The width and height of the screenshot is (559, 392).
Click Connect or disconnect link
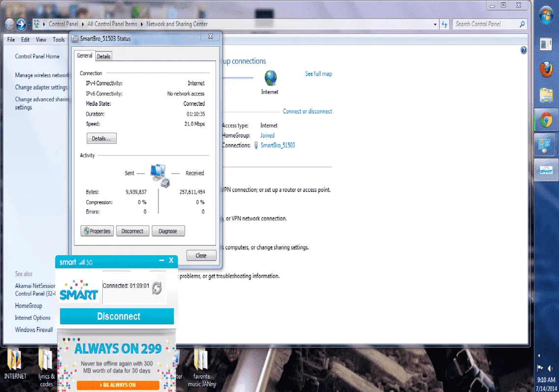click(x=307, y=111)
